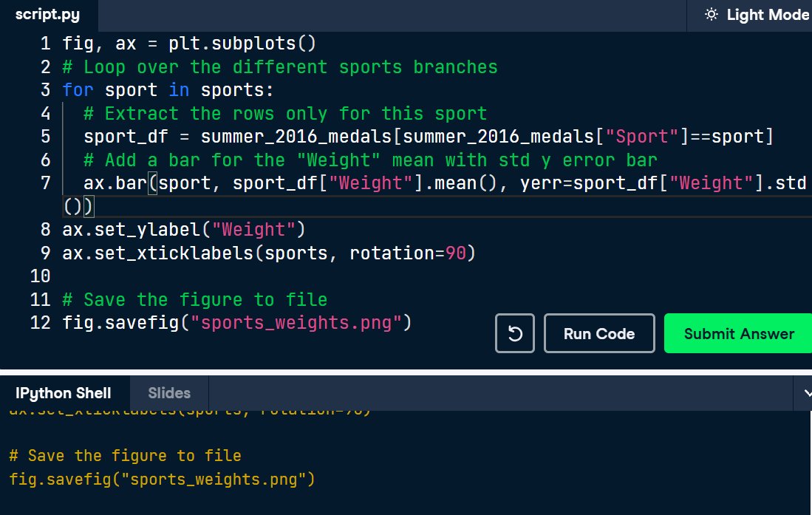The image size is (812, 515).
Task: Click line number 12 in the gutter
Action: pyautogui.click(x=40, y=323)
